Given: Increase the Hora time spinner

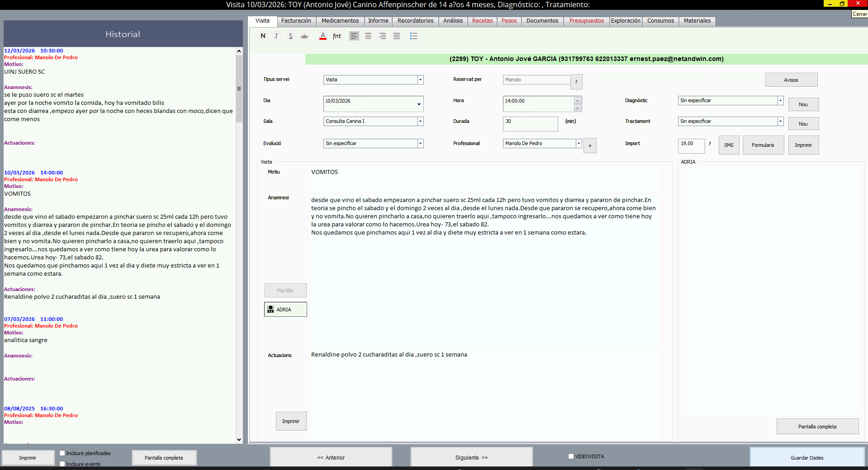Looking at the screenshot, I should tap(577, 100).
